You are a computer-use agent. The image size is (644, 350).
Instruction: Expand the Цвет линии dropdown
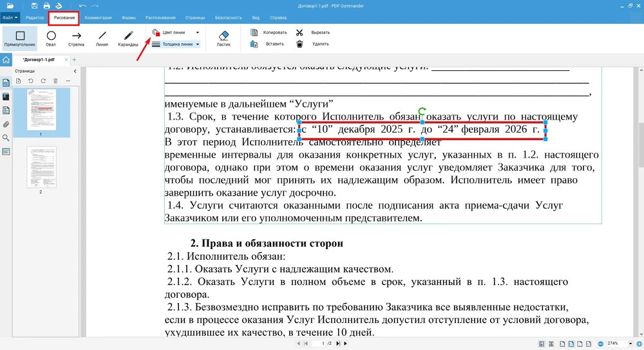[197, 32]
